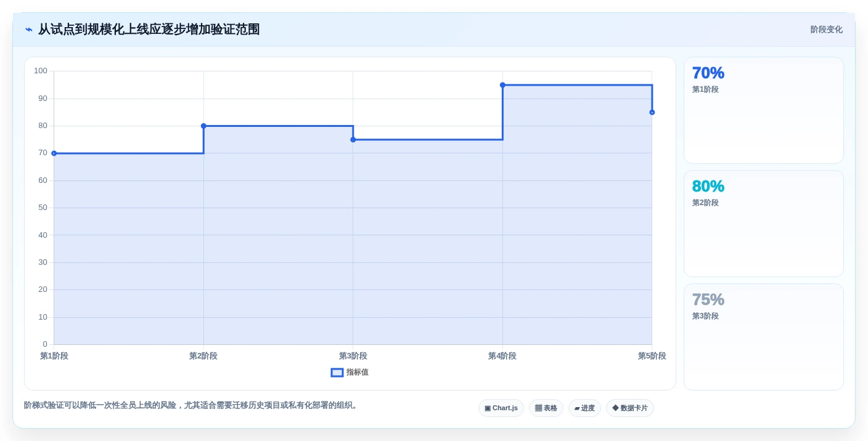The height and width of the screenshot is (441, 868).
Task: Click the data point at 第3阶段 (75)
Action: [353, 140]
